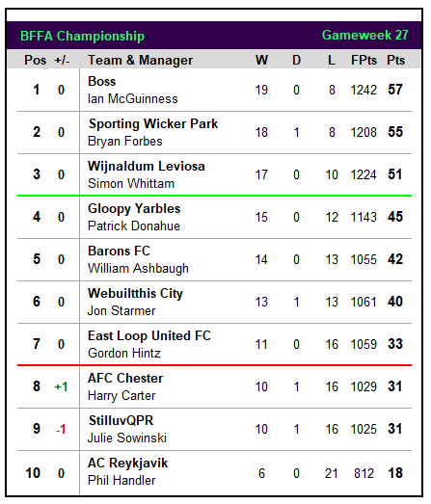
Task: Click Barons FC team name
Action: [x=119, y=251]
